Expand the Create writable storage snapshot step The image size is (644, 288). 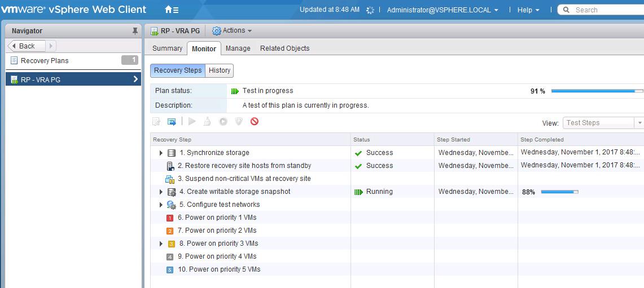pyautogui.click(x=161, y=192)
